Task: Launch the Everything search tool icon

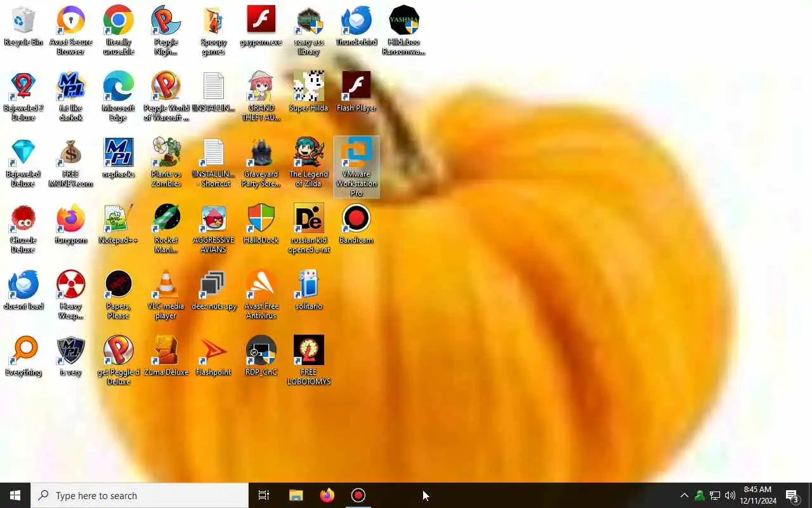Action: click(23, 357)
